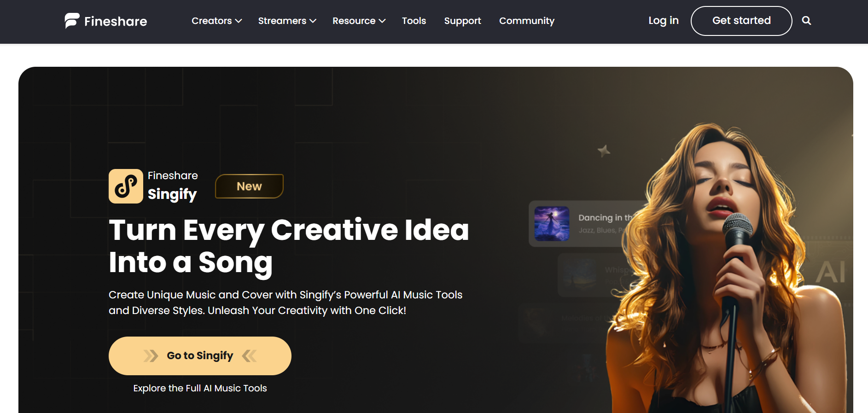Viewport: 868px width, 413px height.
Task: Click Explore the Full AI Music Tools
Action: point(200,388)
